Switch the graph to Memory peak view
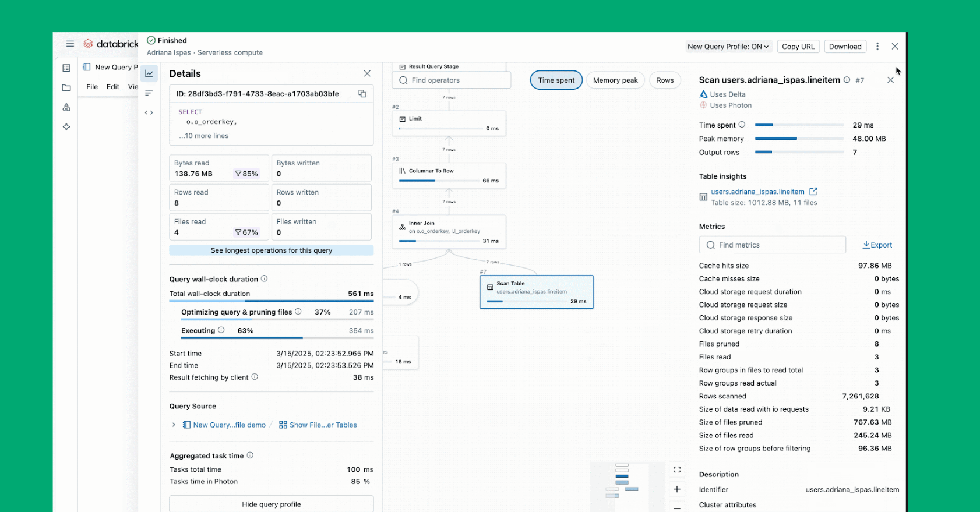This screenshot has width=980, height=512. point(615,80)
